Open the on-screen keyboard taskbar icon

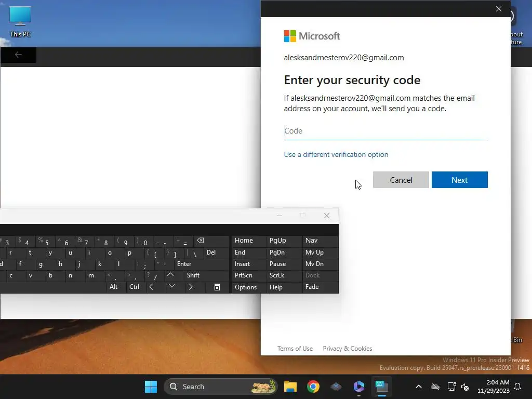(x=382, y=387)
